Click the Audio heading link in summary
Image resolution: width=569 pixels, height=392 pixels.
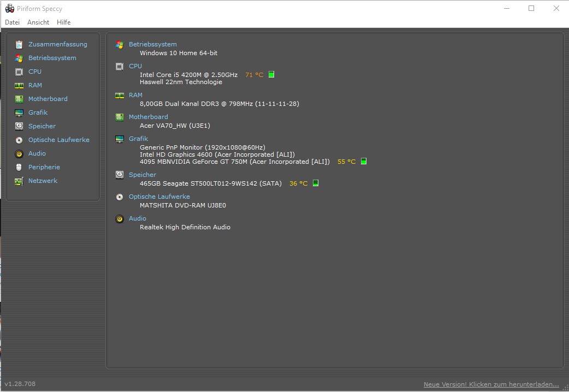138,218
